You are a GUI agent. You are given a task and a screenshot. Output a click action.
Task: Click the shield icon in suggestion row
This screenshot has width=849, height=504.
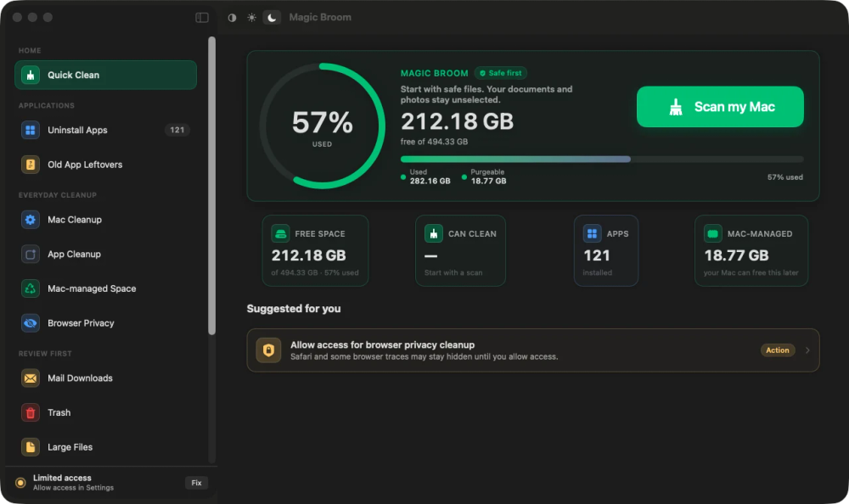pos(268,350)
